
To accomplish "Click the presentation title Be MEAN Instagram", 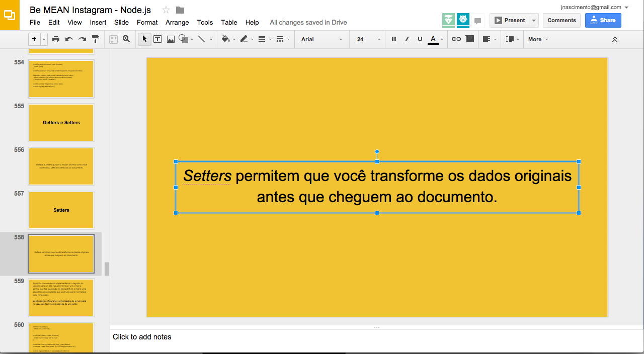I will click(90, 10).
